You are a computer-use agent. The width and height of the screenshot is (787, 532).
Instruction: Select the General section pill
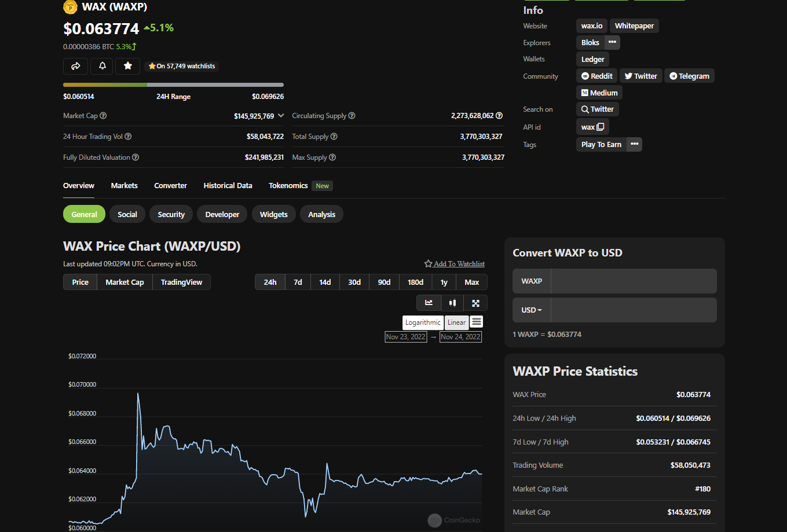[x=84, y=214]
